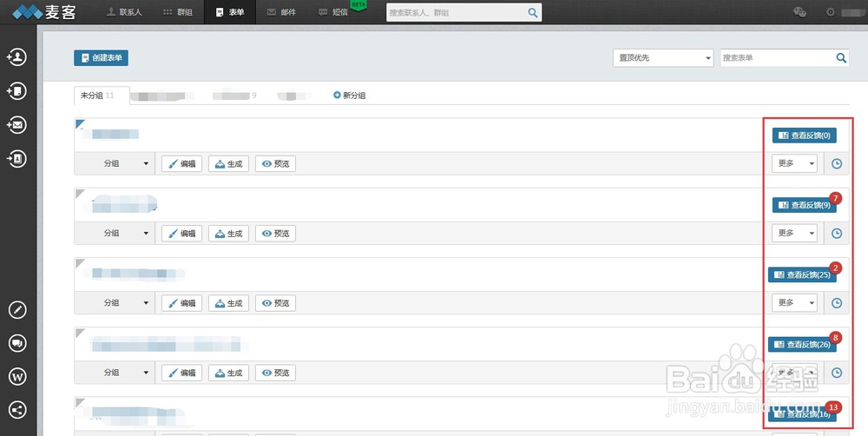Open 分组 dropdown on 查看反馈(26) form
The height and width of the screenshot is (436, 868).
click(x=115, y=373)
